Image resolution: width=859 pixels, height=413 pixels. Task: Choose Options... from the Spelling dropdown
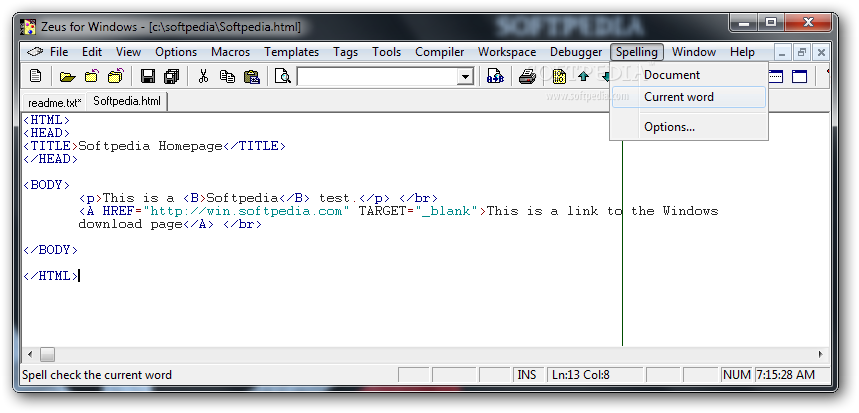[689, 127]
